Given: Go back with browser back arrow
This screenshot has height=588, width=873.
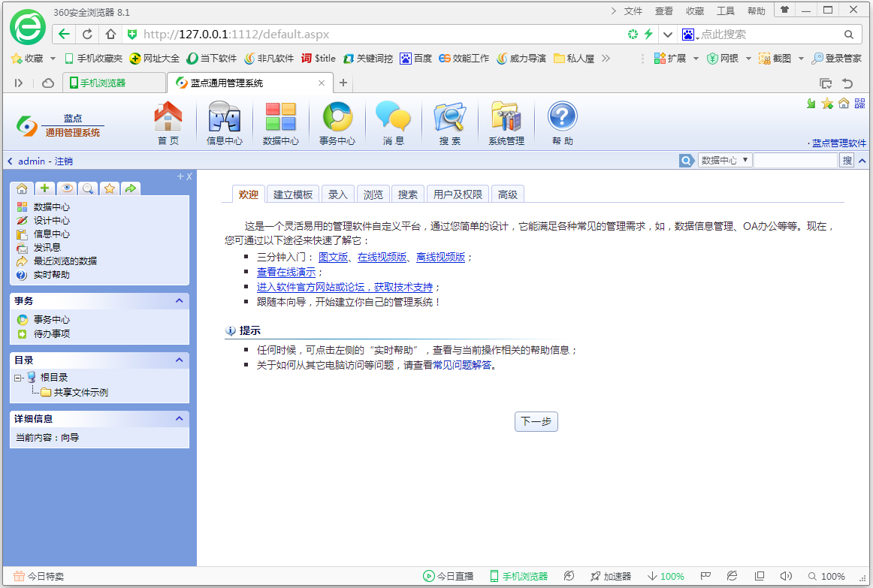Looking at the screenshot, I should [64, 34].
